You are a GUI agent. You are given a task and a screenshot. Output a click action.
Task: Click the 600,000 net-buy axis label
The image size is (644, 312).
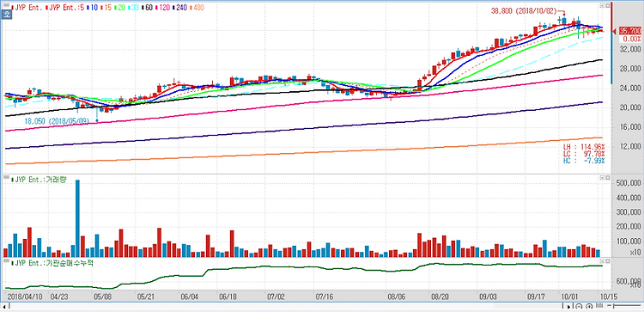coord(628,281)
